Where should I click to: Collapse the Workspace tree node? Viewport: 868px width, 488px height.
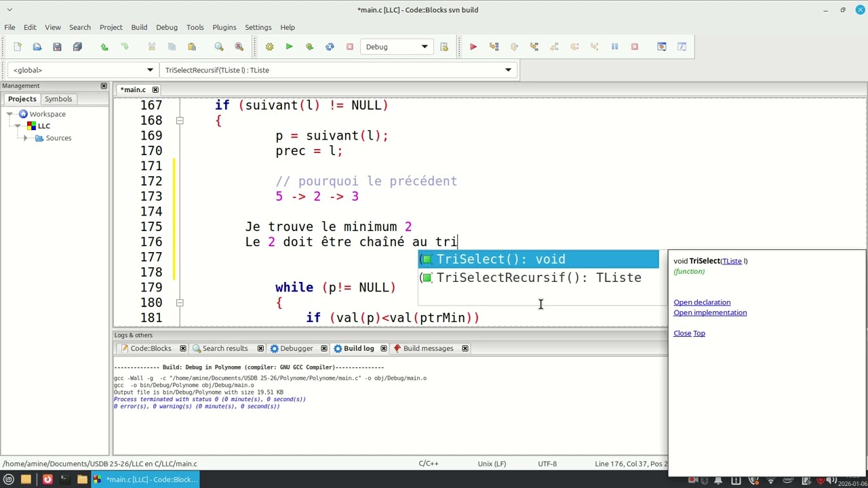coord(10,114)
